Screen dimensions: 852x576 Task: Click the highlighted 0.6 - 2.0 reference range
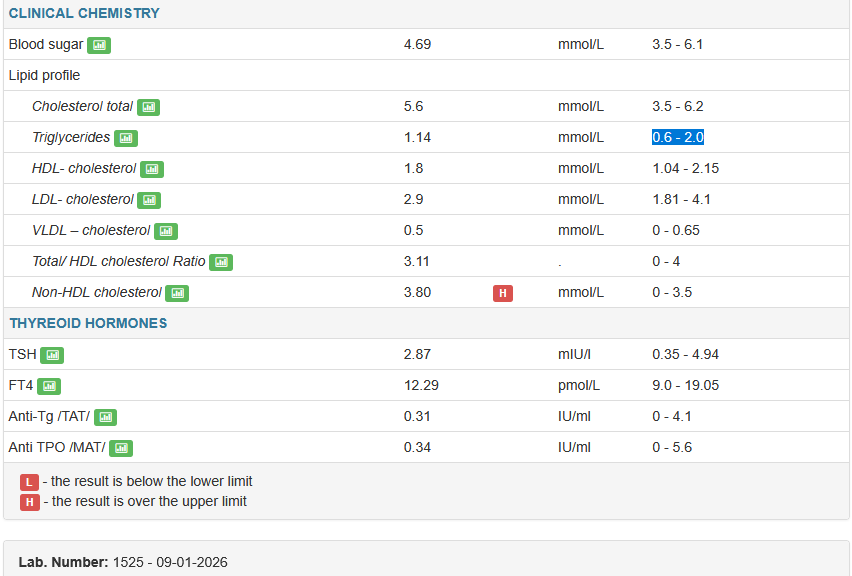(678, 138)
